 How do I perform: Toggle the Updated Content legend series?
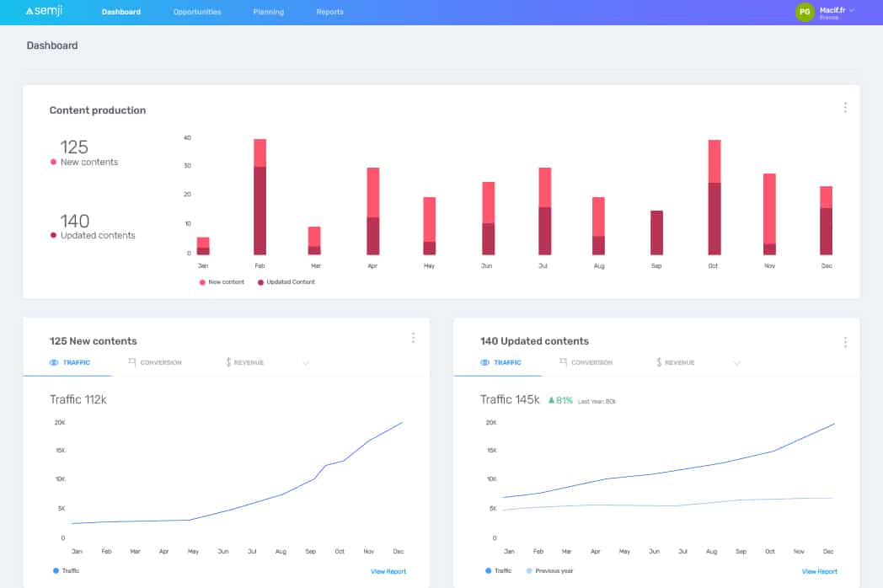coord(286,282)
